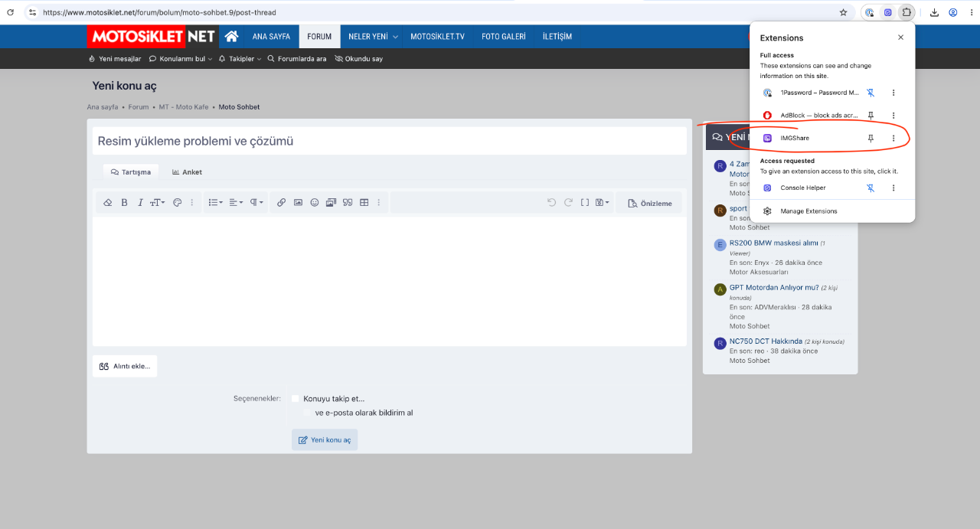Edit the thread title input field
This screenshot has height=529, width=980.
click(389, 141)
